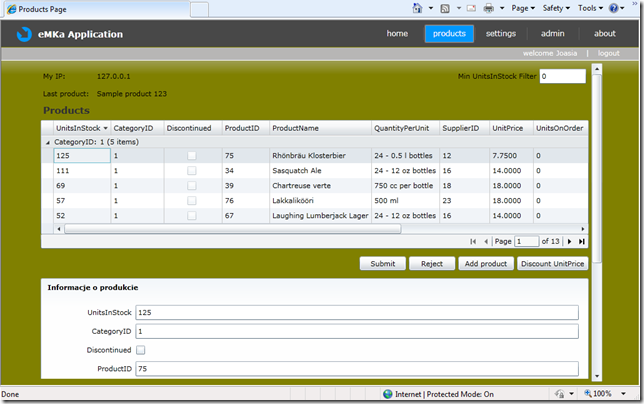Click the grid horizontal scrollbar thumb
The width and height of the screenshot is (644, 404).
coord(232,229)
